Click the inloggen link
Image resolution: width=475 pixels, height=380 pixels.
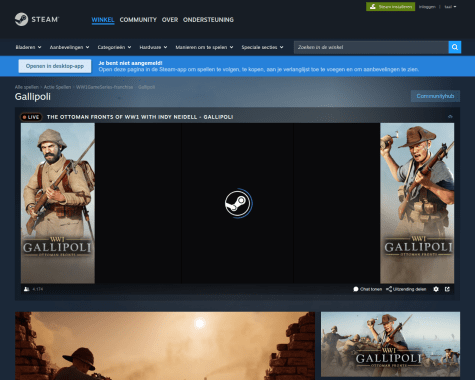click(x=427, y=7)
